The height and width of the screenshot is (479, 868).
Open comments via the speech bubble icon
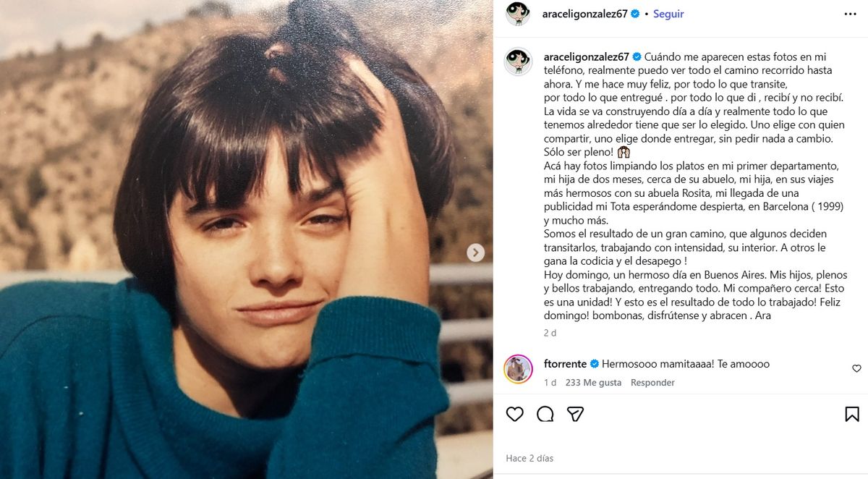(x=545, y=414)
